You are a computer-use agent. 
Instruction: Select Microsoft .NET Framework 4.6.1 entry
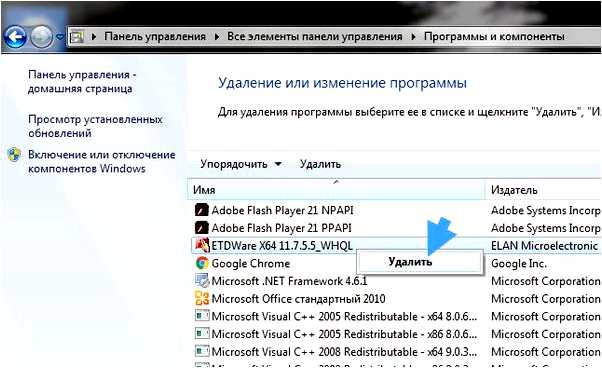pyautogui.click(x=289, y=281)
